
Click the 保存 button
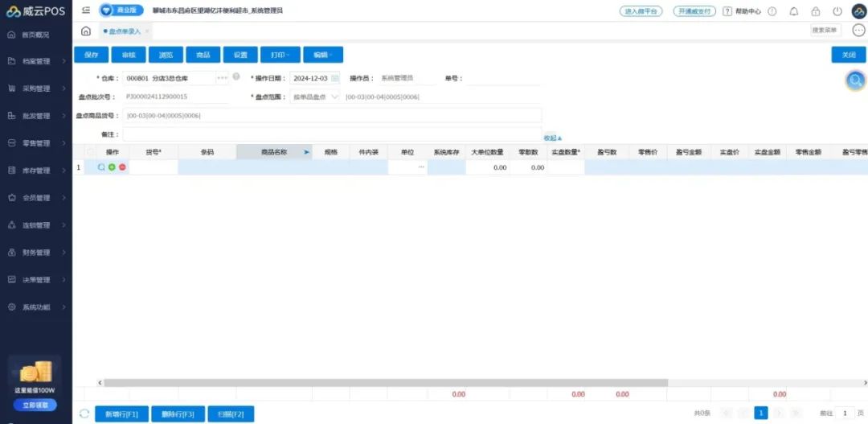pyautogui.click(x=91, y=55)
